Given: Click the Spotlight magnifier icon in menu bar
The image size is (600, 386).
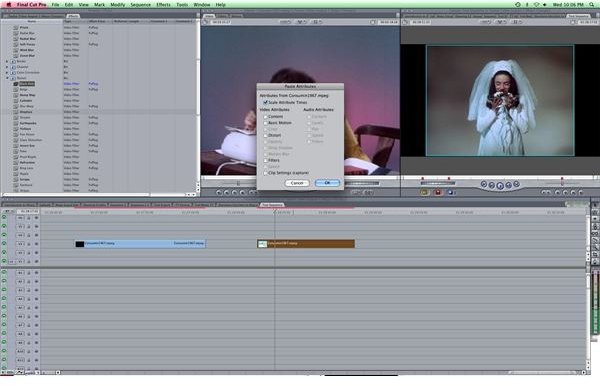Looking at the screenshot, I should 592,5.
